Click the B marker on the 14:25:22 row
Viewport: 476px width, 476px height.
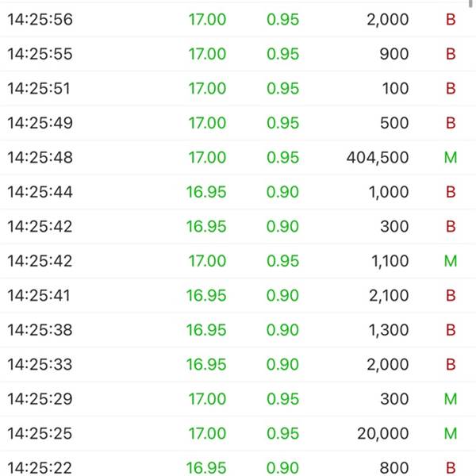coord(451,468)
